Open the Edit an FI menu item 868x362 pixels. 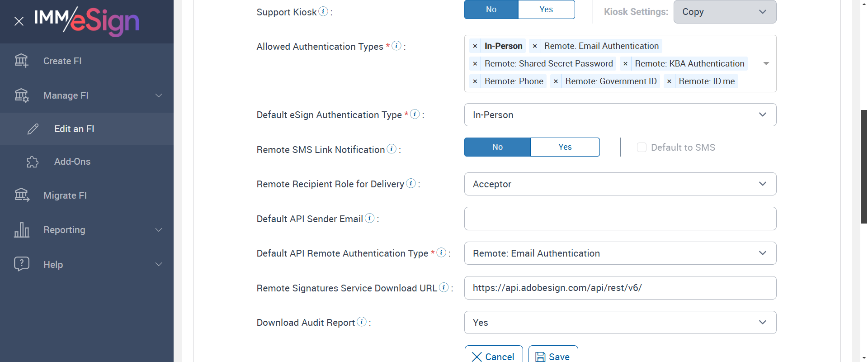click(74, 129)
